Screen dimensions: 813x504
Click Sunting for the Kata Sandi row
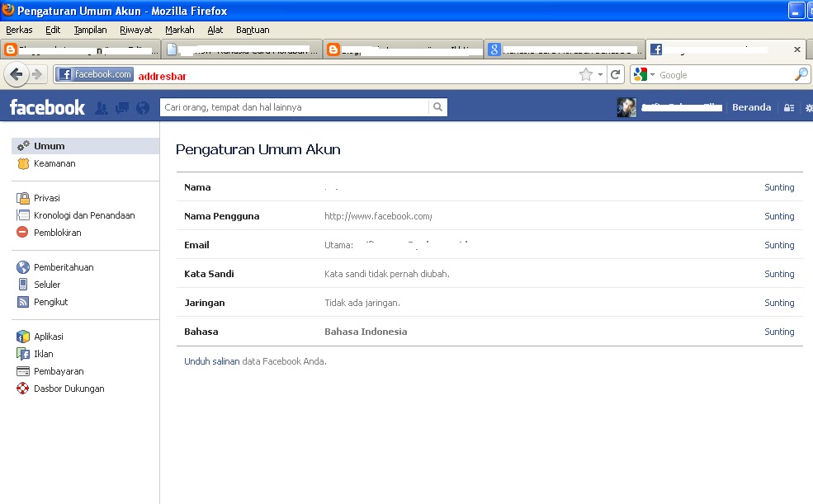point(779,274)
